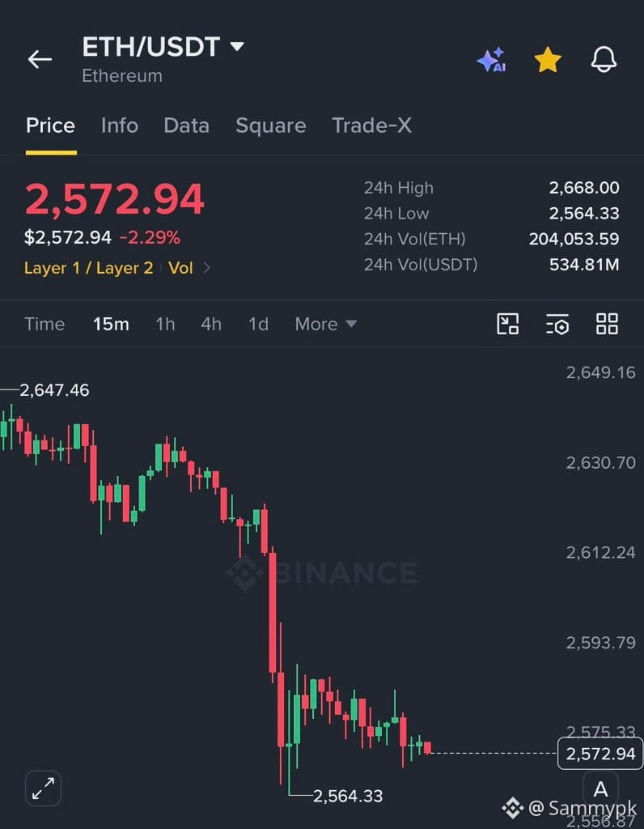Open the grid layout icon
This screenshot has height=829, width=644.
click(x=607, y=324)
